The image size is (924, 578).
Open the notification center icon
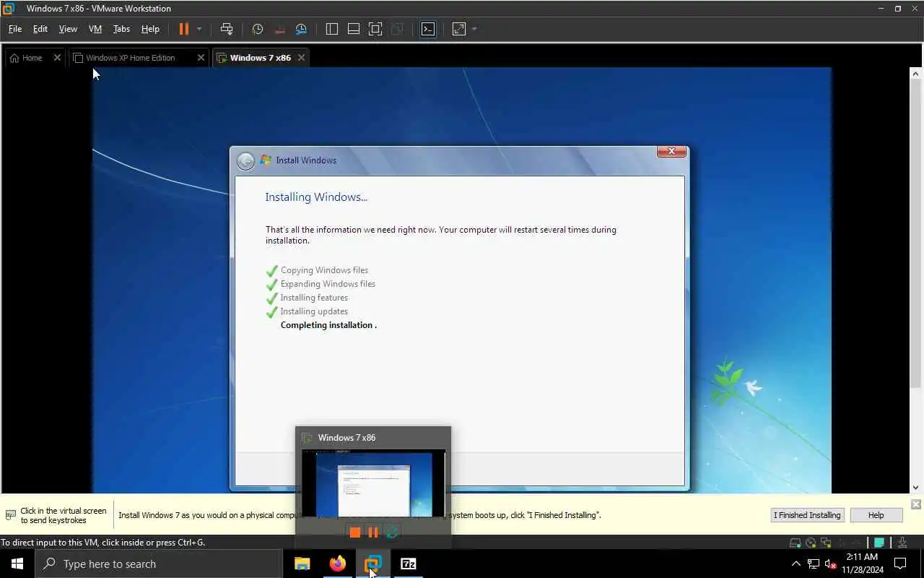coord(900,564)
